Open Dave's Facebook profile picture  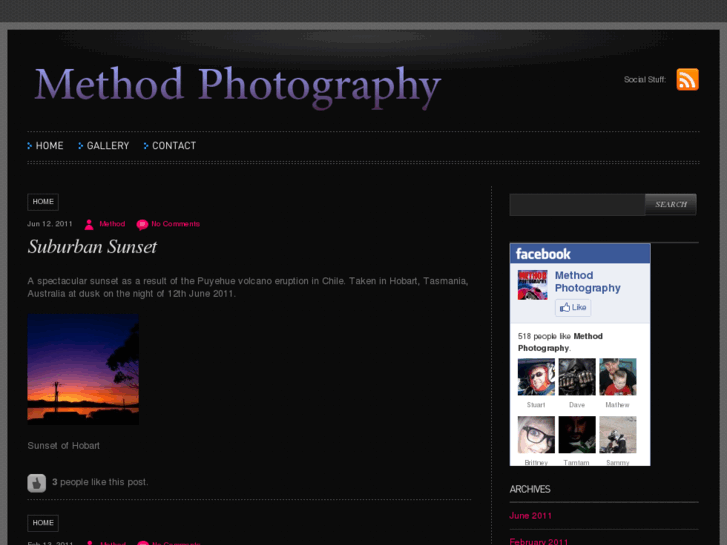pyautogui.click(x=577, y=378)
